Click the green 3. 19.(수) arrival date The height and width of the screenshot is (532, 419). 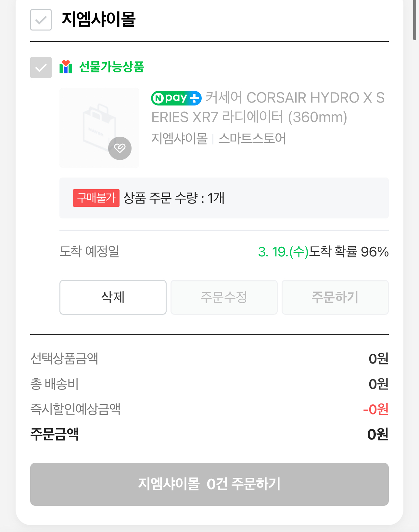point(283,252)
